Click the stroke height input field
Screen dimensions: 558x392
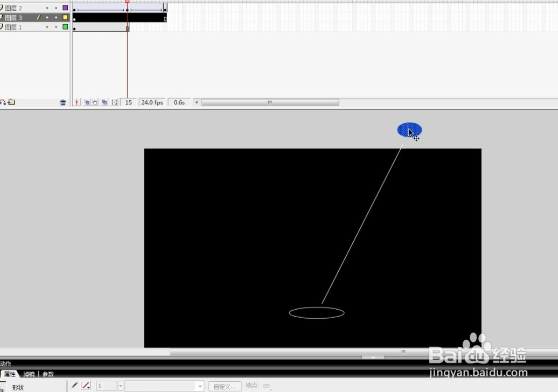click(106, 386)
